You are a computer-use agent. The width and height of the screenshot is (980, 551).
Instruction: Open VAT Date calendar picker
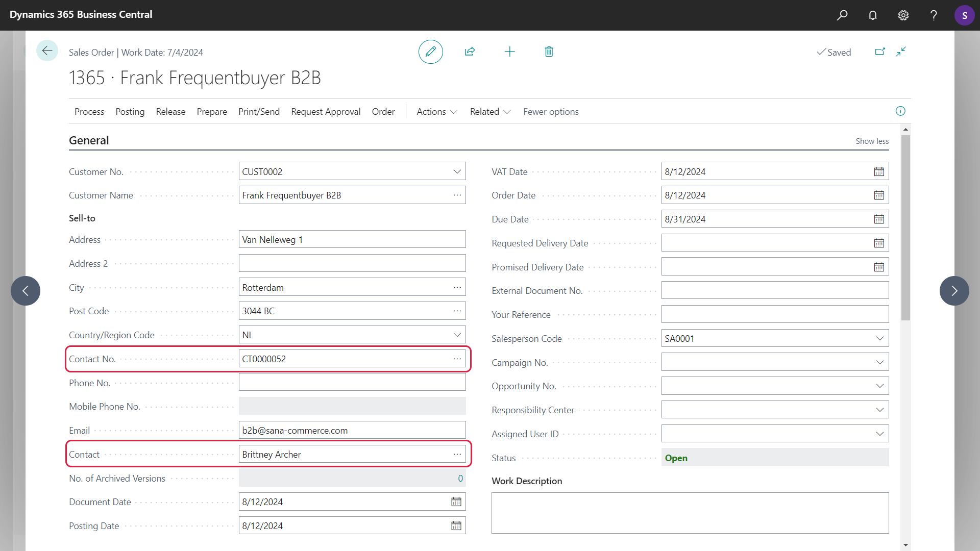pyautogui.click(x=879, y=172)
